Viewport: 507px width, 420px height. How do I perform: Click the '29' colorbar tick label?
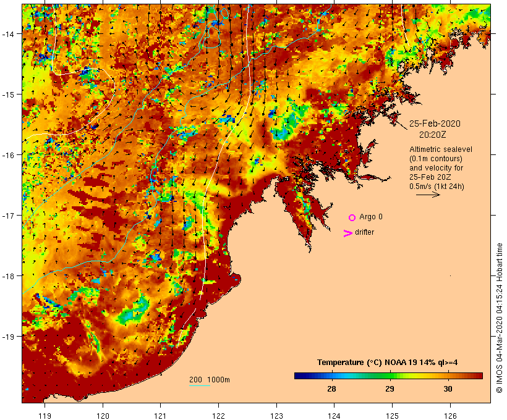tap(390, 388)
